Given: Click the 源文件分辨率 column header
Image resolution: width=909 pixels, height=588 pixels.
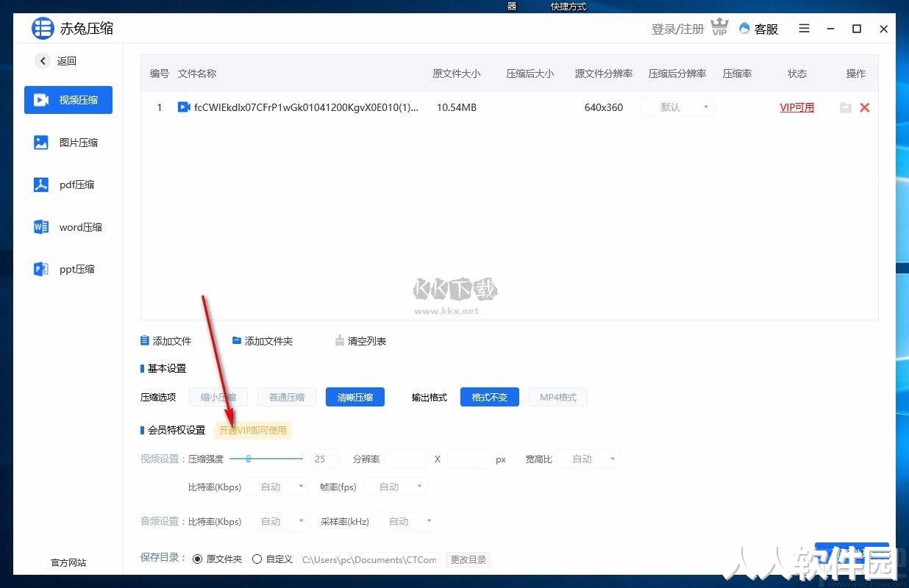Looking at the screenshot, I should pyautogui.click(x=604, y=73).
